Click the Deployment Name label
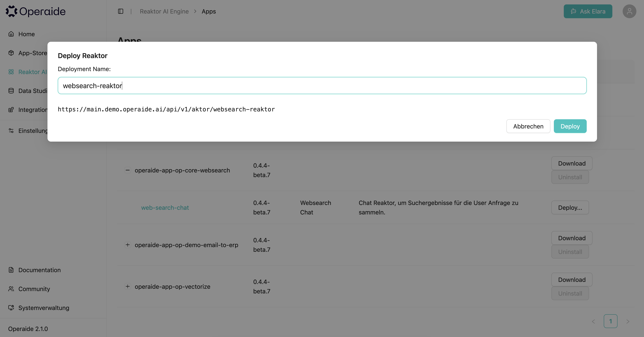This screenshot has width=644, height=337. click(x=84, y=69)
